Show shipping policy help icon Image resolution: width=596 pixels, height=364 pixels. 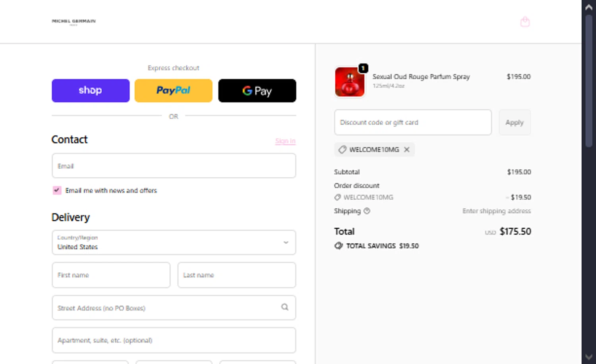pos(367,211)
